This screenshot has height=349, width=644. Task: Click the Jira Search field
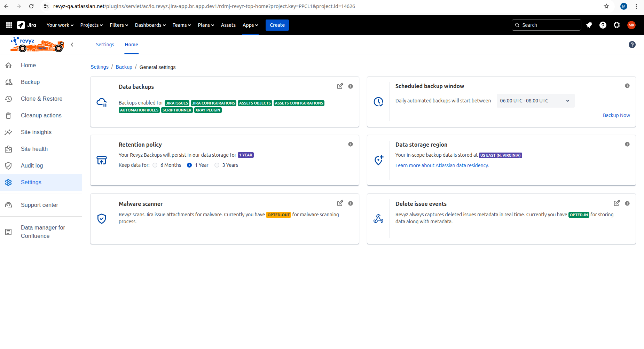pyautogui.click(x=547, y=25)
